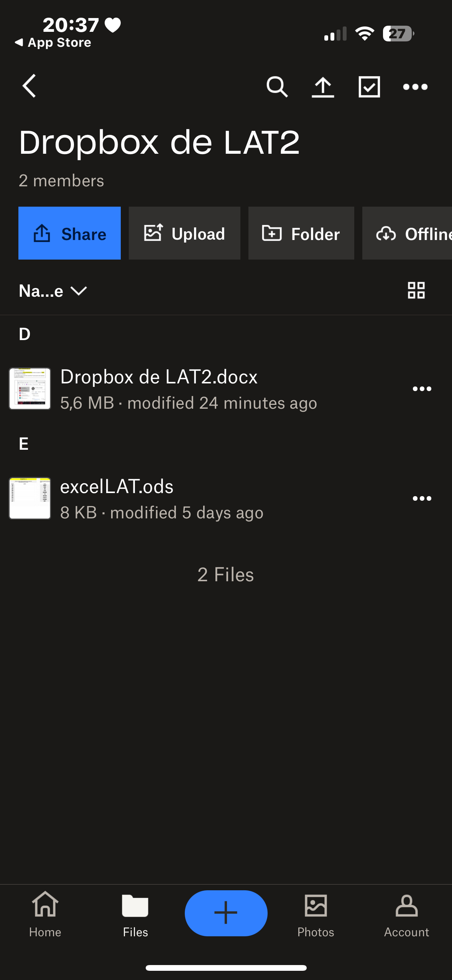Switch to grid view layout

click(416, 290)
